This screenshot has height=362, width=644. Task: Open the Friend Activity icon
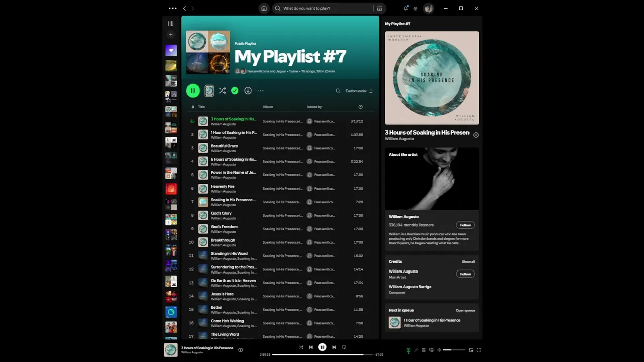click(415, 8)
